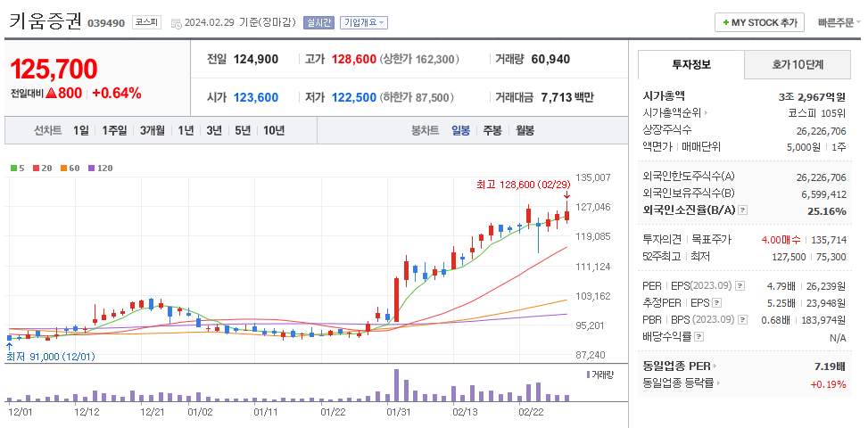Image resolution: width=868 pixels, height=428 pixels.
Task: Click the 전일 value 124,900
Action: click(x=256, y=59)
